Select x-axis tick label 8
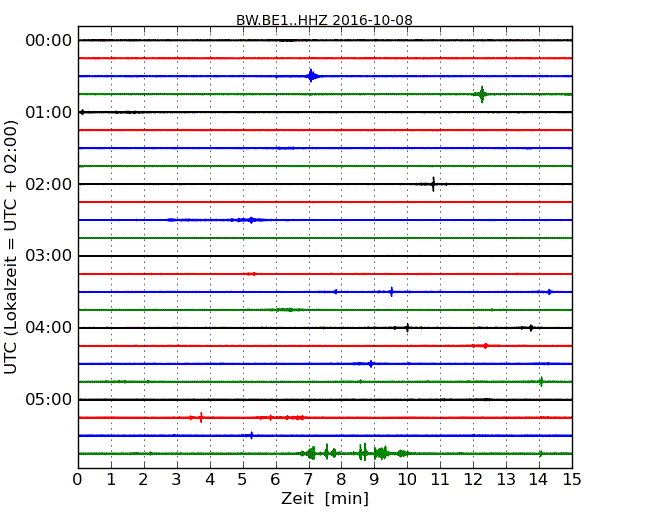 click(341, 479)
